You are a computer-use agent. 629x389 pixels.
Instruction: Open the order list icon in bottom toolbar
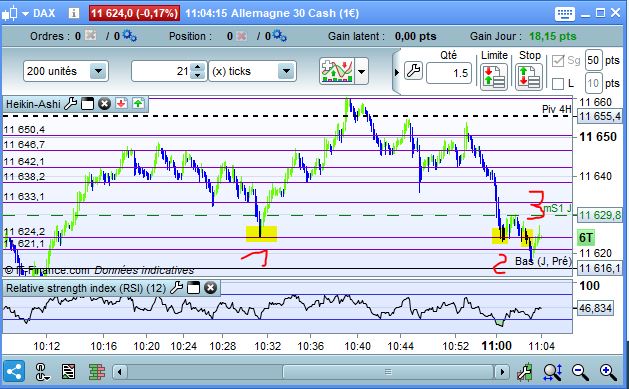coord(69,372)
